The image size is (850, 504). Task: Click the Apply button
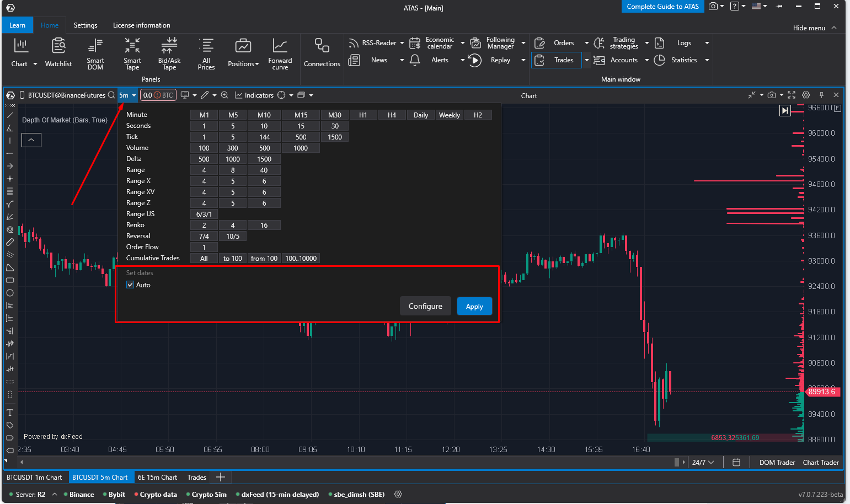(474, 306)
